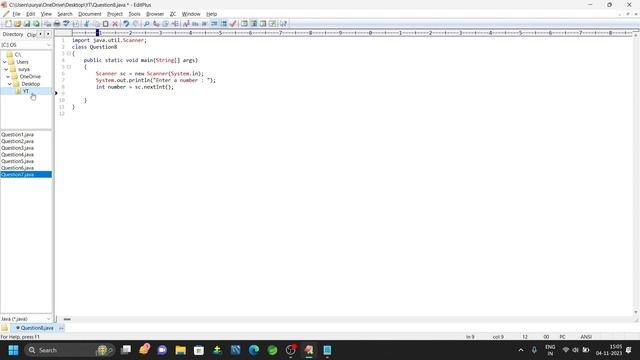
Task: Open the [C:] OS drive dropdown
Action: pyautogui.click(x=26, y=45)
